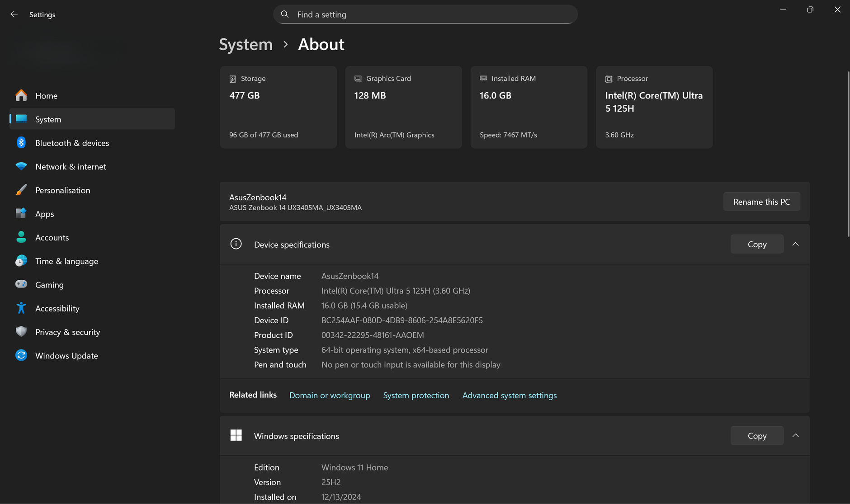Click System in the breadcrumb

coord(246,44)
